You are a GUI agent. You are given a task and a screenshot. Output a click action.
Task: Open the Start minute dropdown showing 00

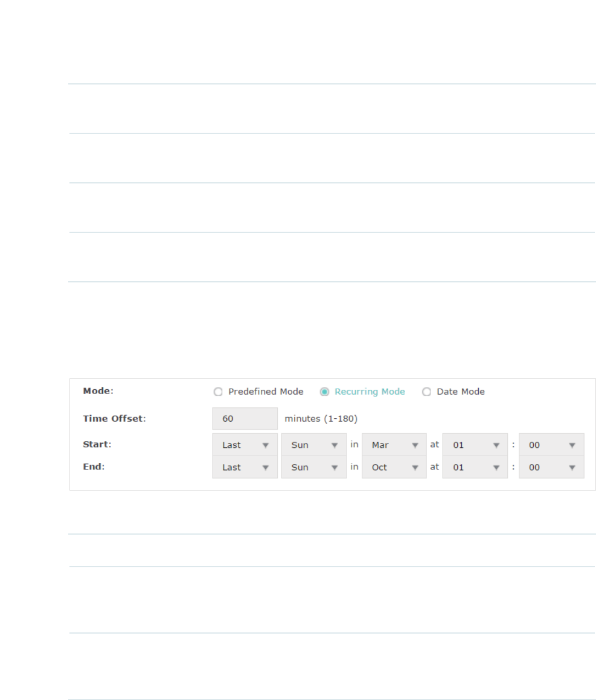(551, 445)
